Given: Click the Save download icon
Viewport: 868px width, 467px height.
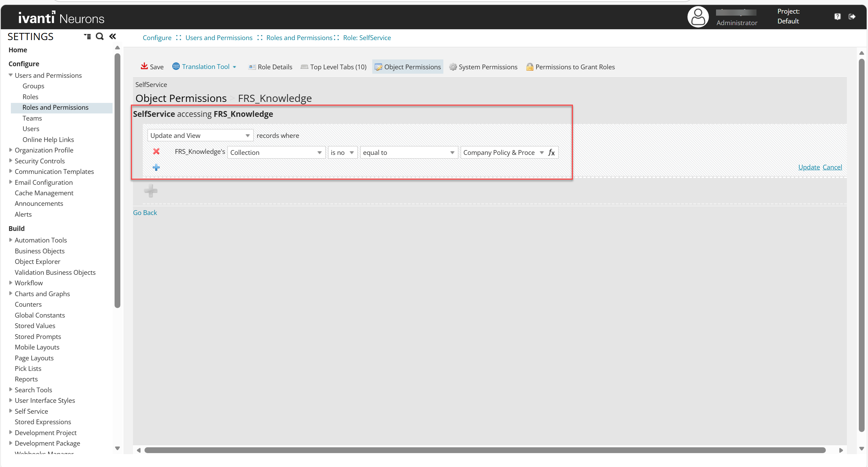Looking at the screenshot, I should tap(144, 66).
